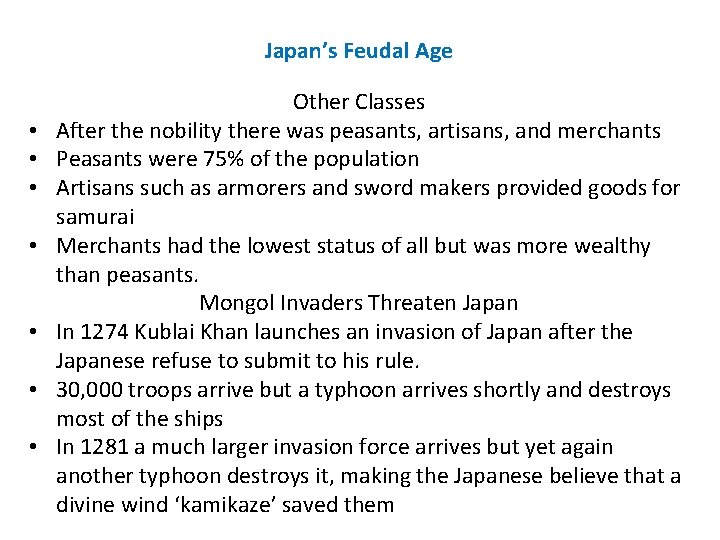Click the bullet before "Peasants were 75%"
This screenshot has height=540, width=720.
(33, 159)
